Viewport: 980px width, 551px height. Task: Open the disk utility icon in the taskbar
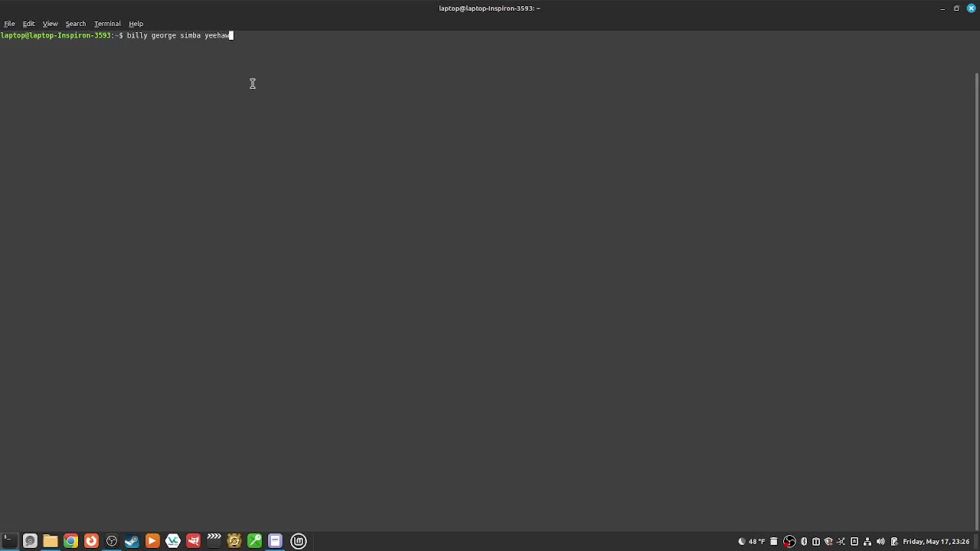tap(30, 541)
